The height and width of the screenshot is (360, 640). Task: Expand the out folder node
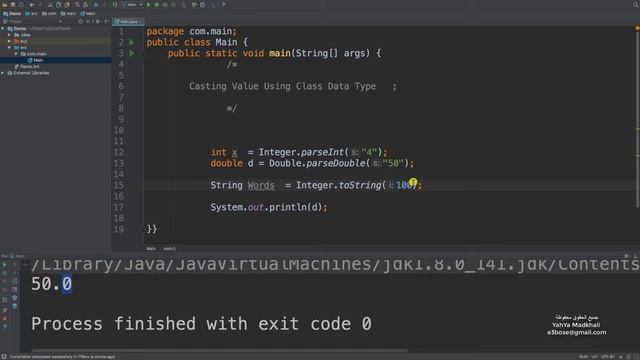pos(10,41)
